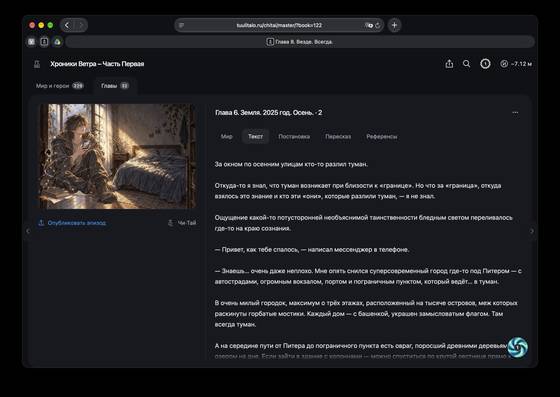Viewport: 560px width, 397px height.
Task: Go back with the browser back arrow
Action: [x=67, y=25]
